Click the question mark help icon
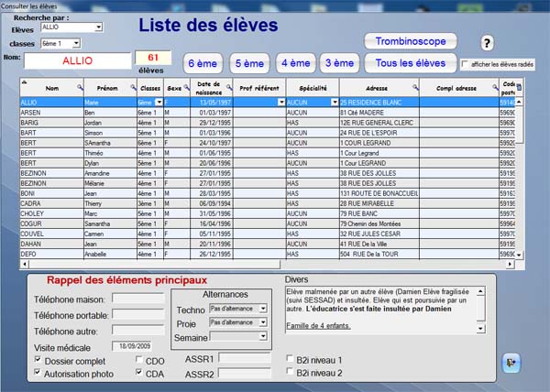This screenshot has width=550, height=392. pos(488,43)
